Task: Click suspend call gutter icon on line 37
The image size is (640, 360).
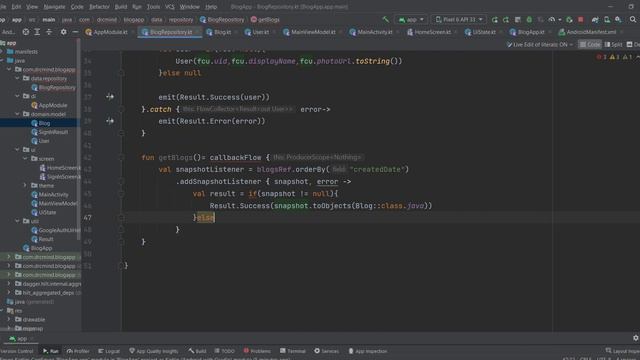Action: [110, 97]
